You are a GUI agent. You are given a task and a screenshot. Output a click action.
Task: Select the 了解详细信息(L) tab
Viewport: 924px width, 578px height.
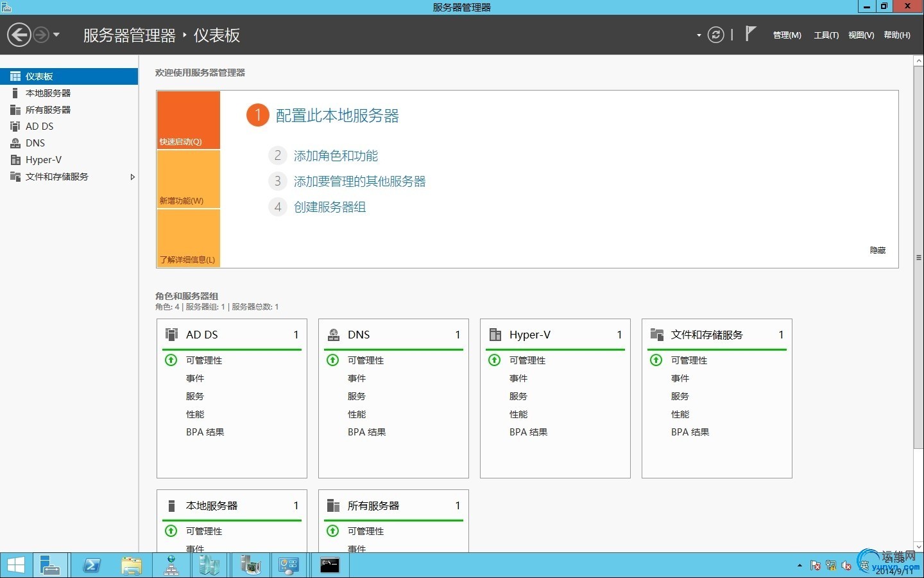coord(189,238)
